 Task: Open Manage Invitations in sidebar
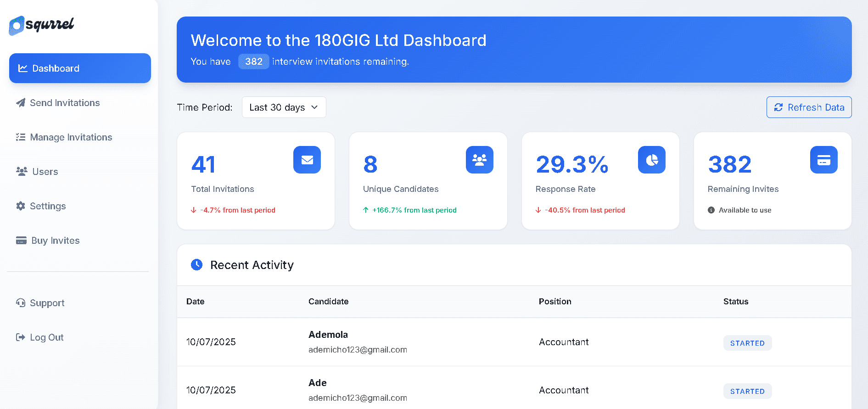pos(71,137)
